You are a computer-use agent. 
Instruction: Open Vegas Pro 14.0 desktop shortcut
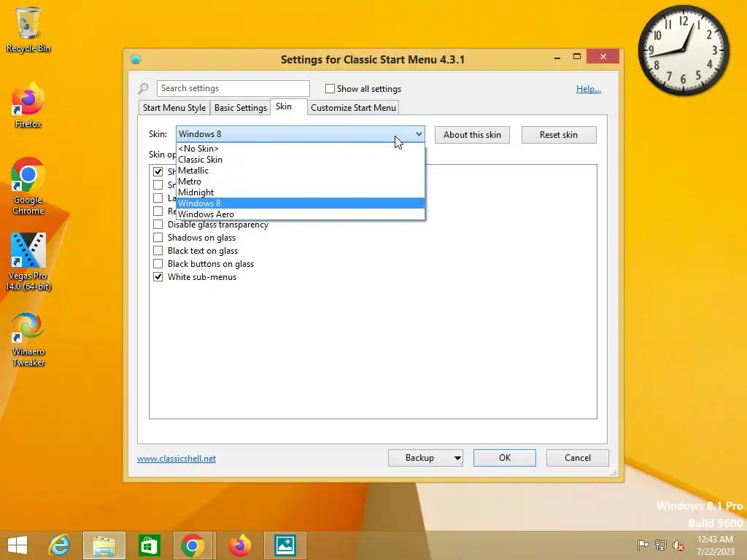[x=28, y=261]
